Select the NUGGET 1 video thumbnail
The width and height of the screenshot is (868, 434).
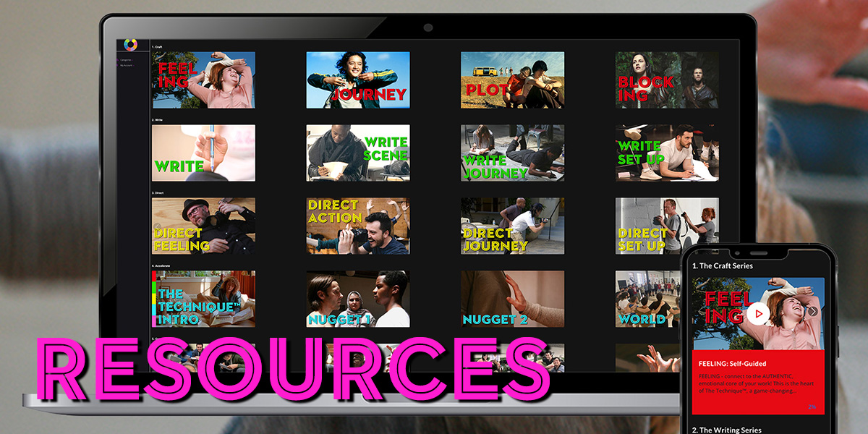pyautogui.click(x=358, y=299)
